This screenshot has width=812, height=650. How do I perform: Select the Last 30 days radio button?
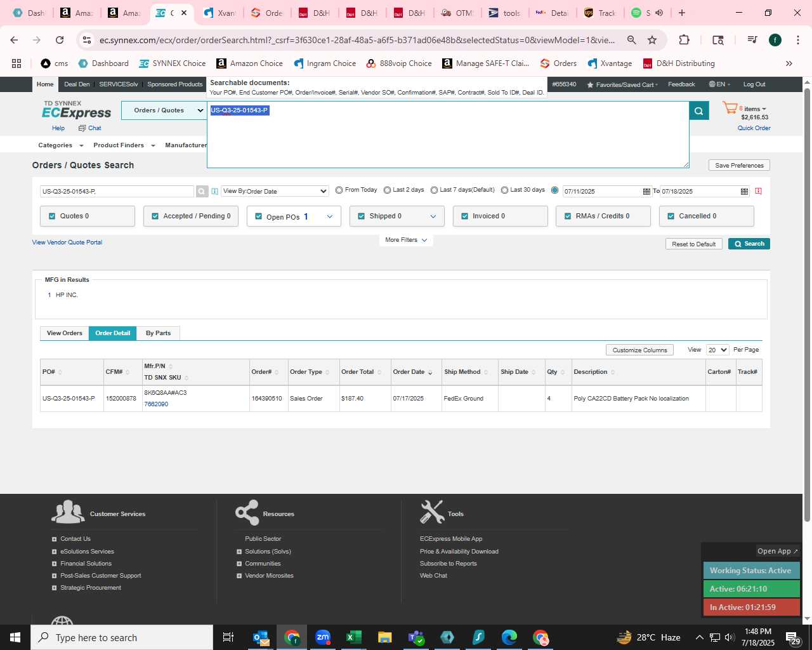tap(504, 190)
